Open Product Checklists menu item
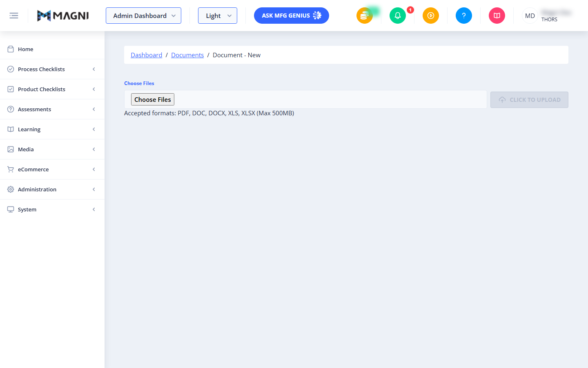 pos(52,89)
